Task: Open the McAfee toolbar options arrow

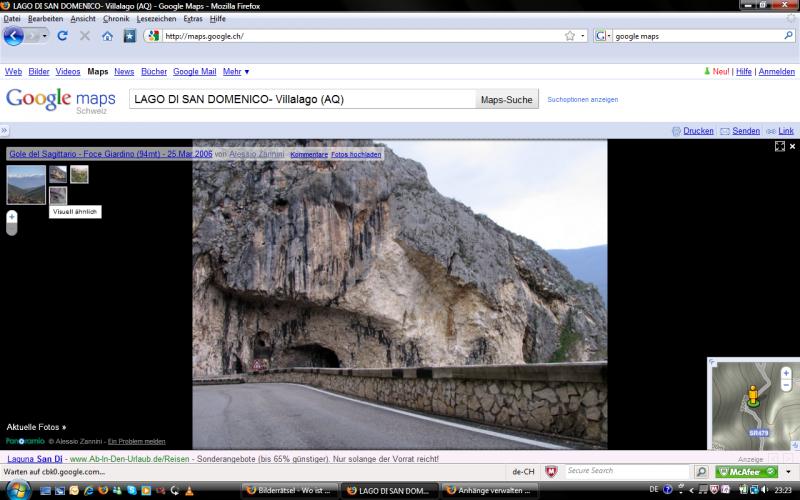Action: tap(771, 471)
